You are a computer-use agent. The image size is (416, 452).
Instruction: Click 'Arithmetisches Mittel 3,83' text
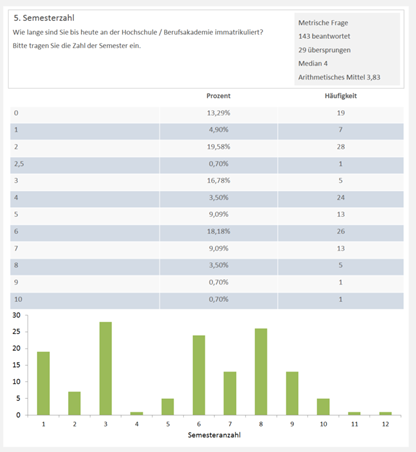point(339,77)
